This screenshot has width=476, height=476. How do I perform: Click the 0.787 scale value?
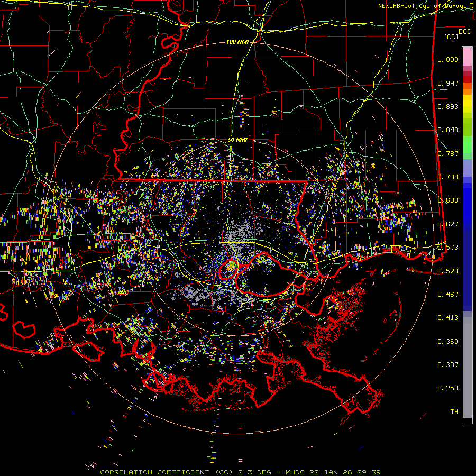pyautogui.click(x=448, y=153)
